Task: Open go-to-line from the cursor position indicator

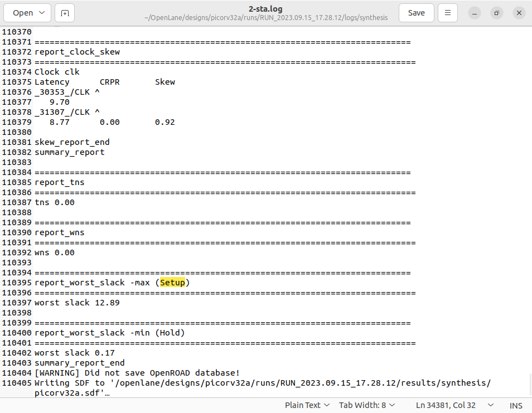Action: [x=446, y=405]
